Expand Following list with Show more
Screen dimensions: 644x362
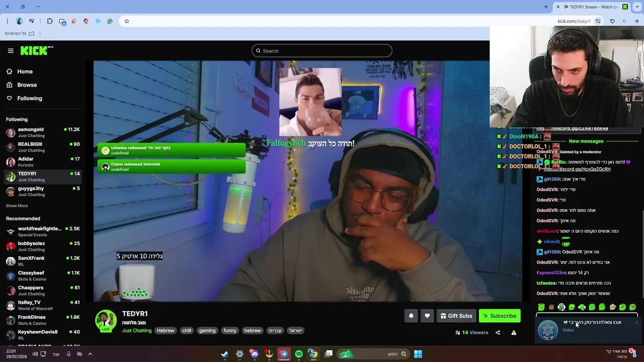(x=17, y=206)
